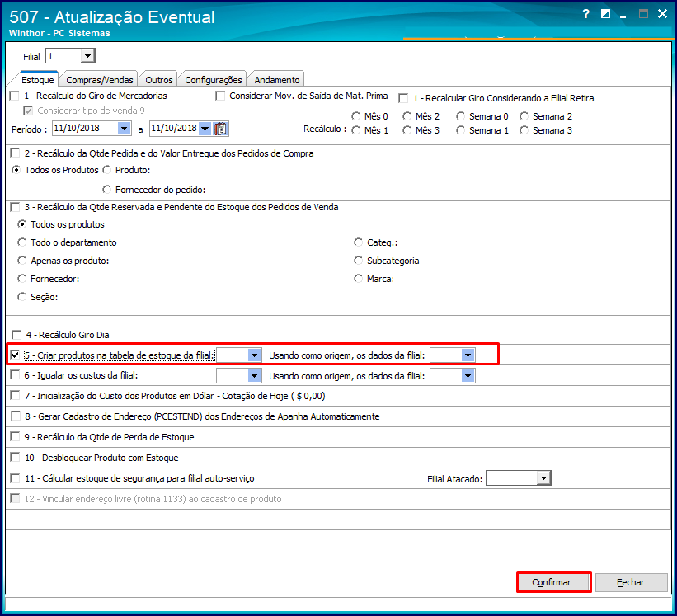
Task: Click the Fechar button
Action: [631, 582]
